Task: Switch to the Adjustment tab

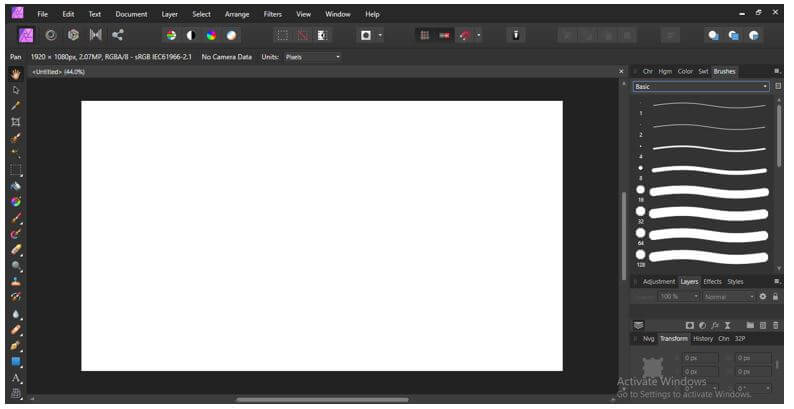Action: 659,281
